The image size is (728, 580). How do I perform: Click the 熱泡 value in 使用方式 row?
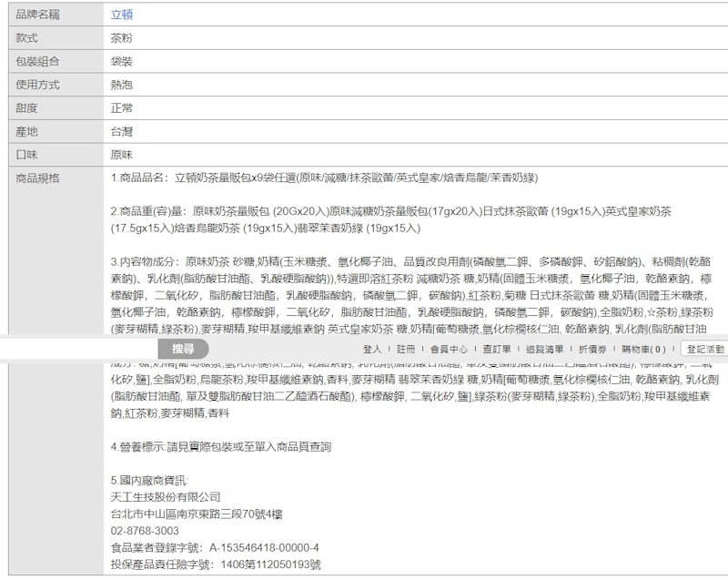pos(122,85)
